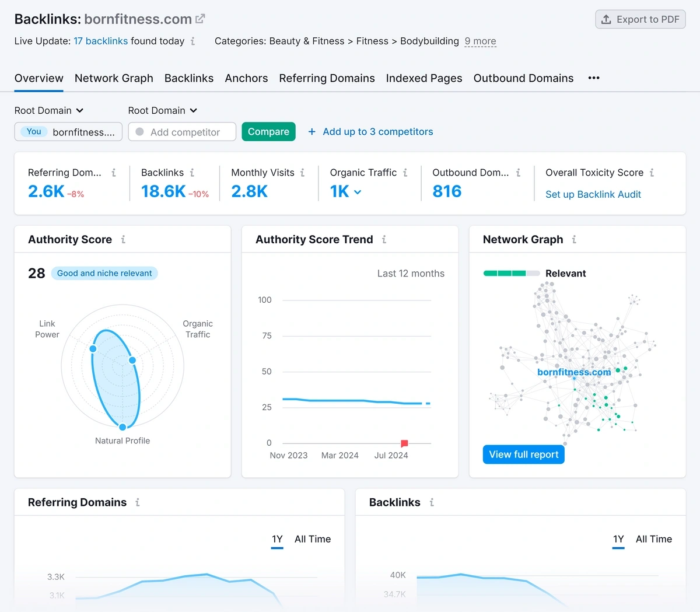The width and height of the screenshot is (700, 612).
Task: Click the Organic Traffic radar label
Action: 198,329
